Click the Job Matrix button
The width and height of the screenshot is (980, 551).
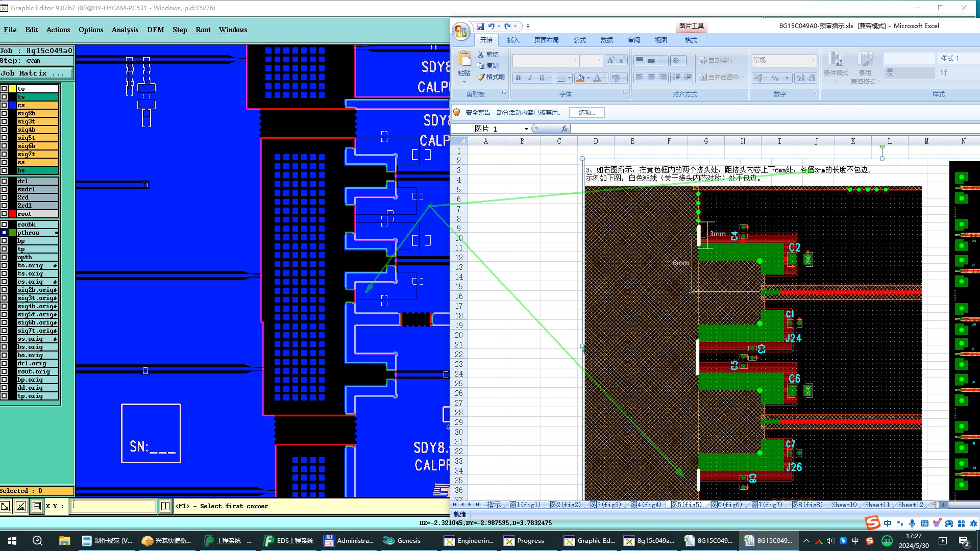click(36, 73)
